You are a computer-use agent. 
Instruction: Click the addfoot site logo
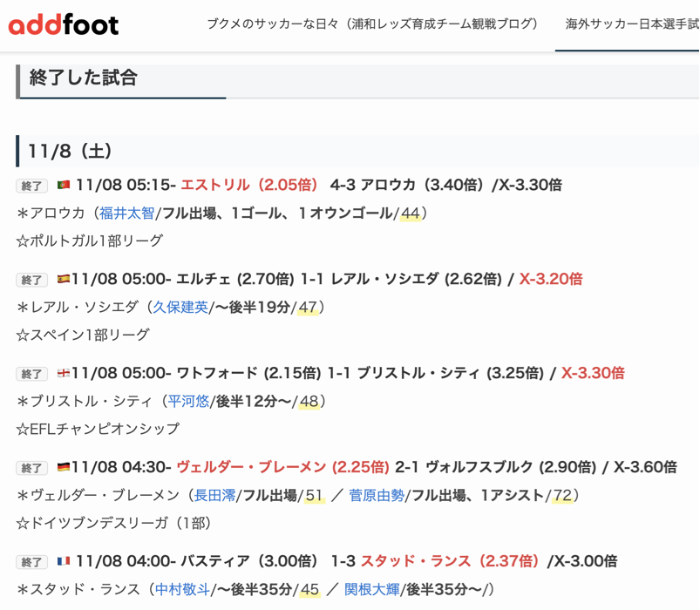64,24
